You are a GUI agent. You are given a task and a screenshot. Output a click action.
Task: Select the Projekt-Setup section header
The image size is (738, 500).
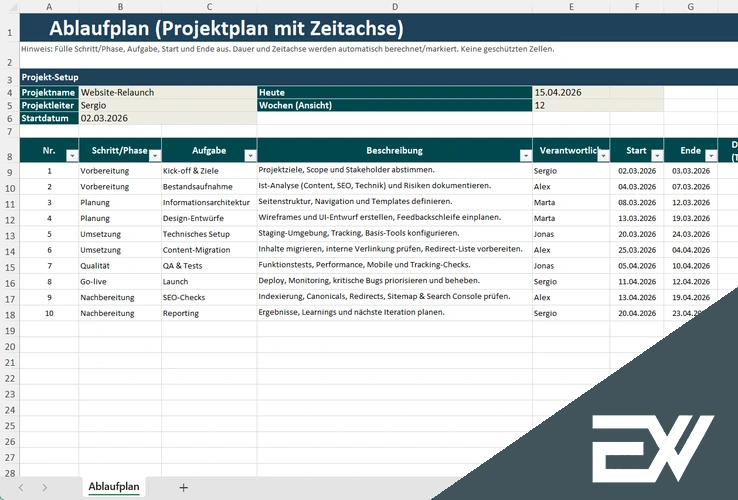[378, 77]
